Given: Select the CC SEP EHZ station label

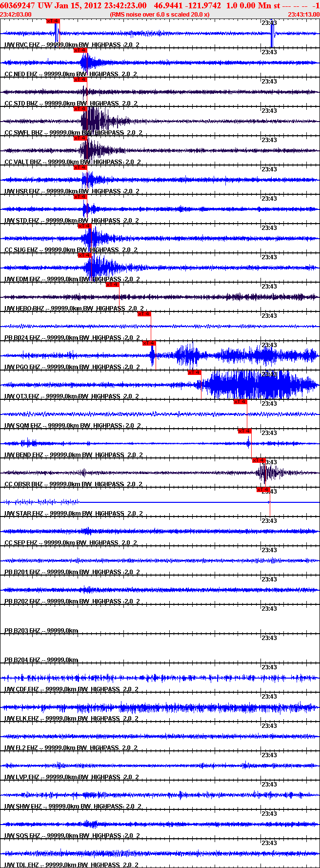Looking at the screenshot, I should pos(71,542).
